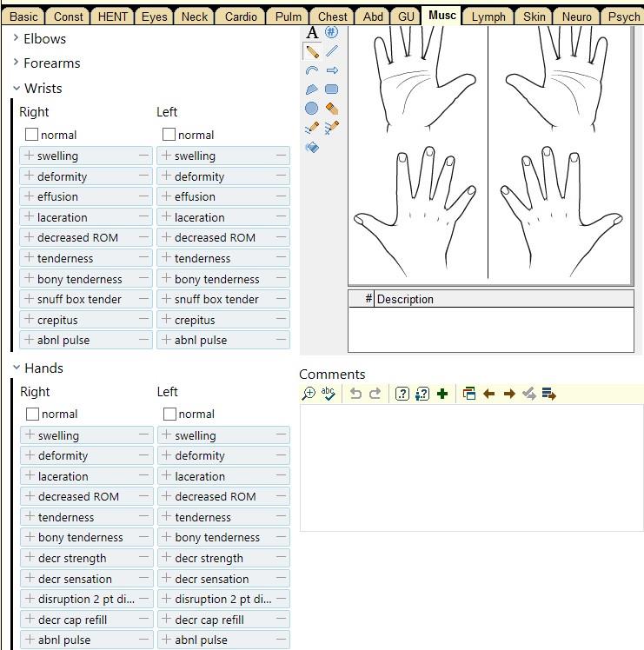Tick the normal checkbox for Left hand
The image size is (644, 650).
169,415
